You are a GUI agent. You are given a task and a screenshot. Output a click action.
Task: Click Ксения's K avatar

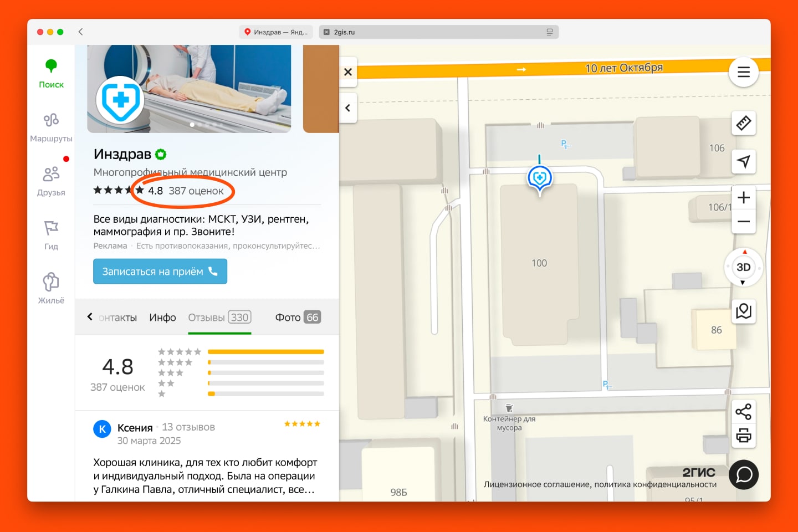pyautogui.click(x=102, y=429)
